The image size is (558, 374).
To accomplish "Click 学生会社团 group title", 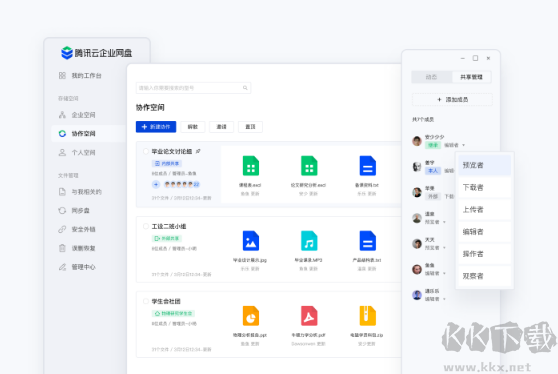I will [x=166, y=301].
